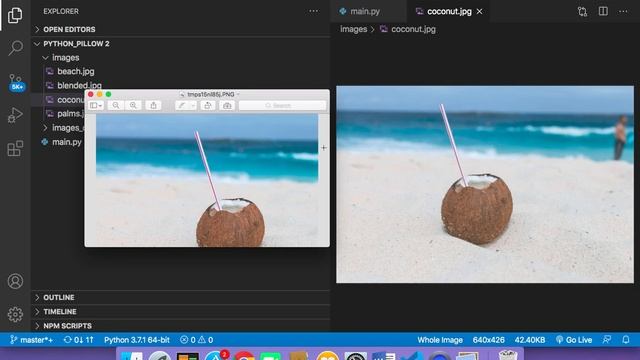
Task: Open the Explorer view in activity bar
Action: click(x=15, y=15)
